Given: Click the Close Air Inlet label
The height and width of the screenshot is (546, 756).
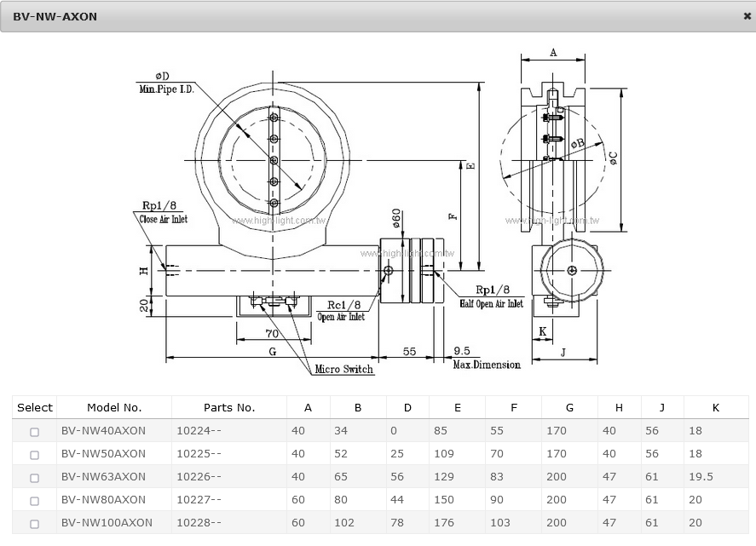Looking at the screenshot, I should (163, 220).
